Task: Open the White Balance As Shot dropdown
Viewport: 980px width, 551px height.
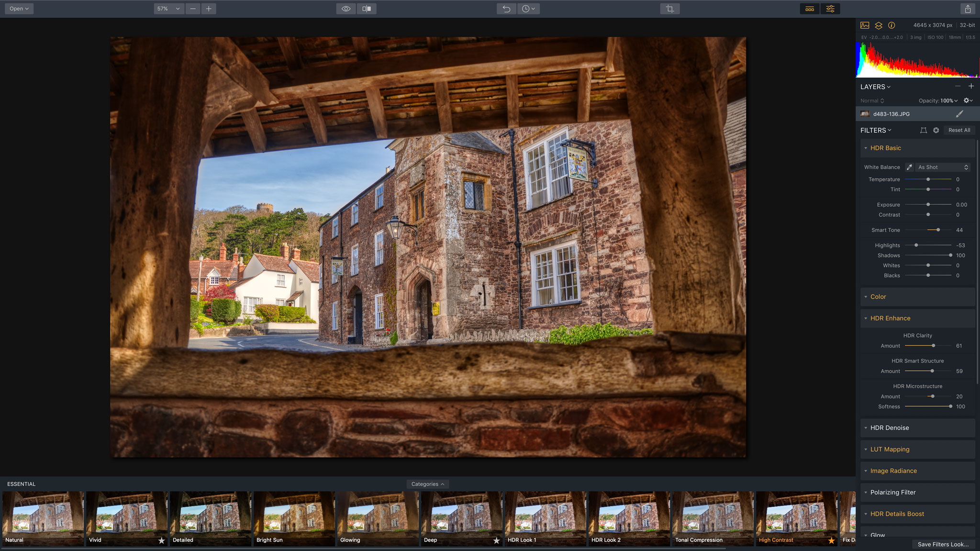Action: point(942,167)
